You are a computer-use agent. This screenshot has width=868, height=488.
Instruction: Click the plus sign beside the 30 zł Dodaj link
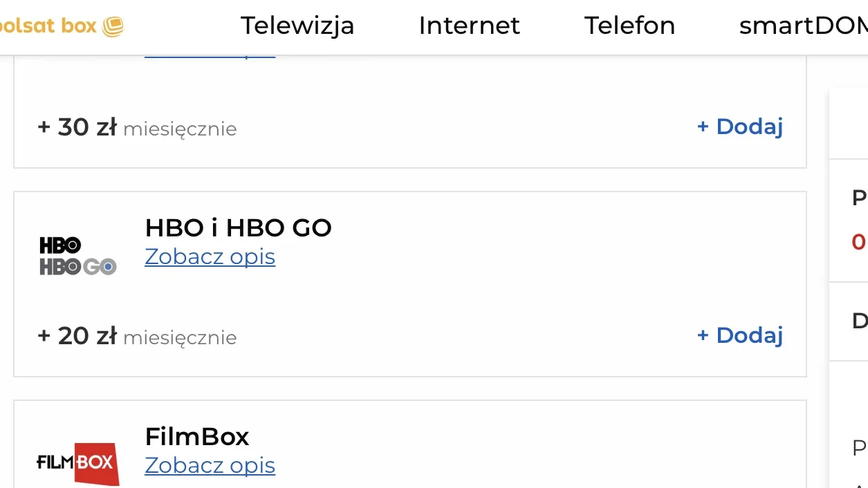(x=703, y=126)
